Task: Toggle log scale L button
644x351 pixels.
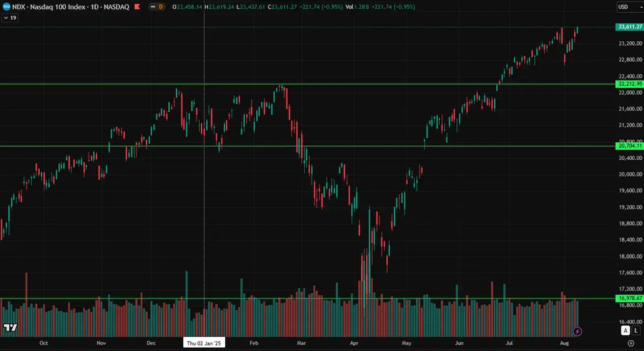Action: [x=636, y=331]
